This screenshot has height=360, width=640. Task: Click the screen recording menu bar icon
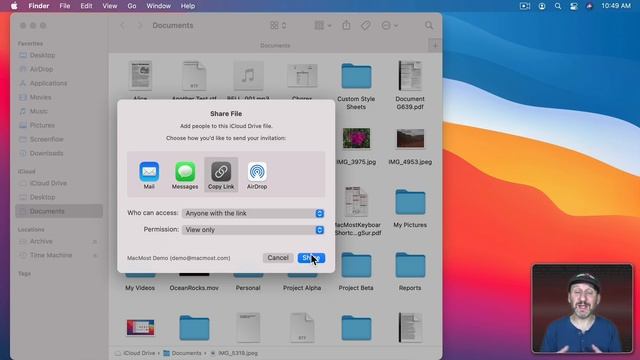[525, 6]
